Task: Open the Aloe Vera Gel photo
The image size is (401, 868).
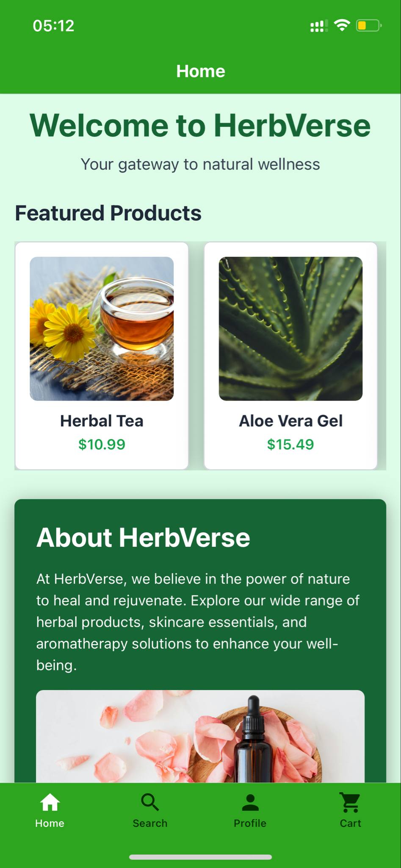Action: pos(290,328)
